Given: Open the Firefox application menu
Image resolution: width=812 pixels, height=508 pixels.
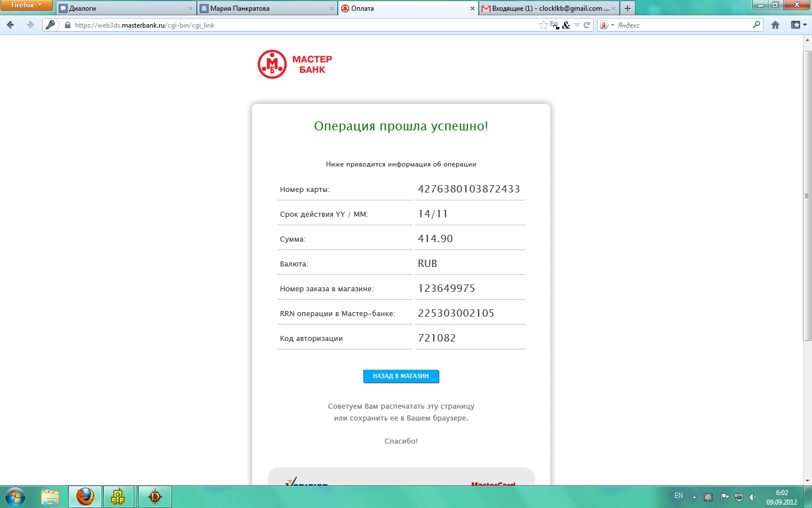Looking at the screenshot, I should (x=27, y=5).
